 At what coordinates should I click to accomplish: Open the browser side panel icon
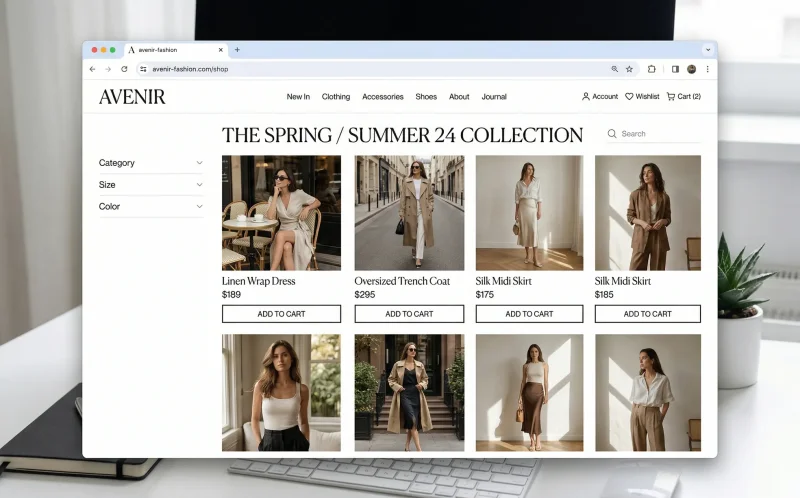675,69
